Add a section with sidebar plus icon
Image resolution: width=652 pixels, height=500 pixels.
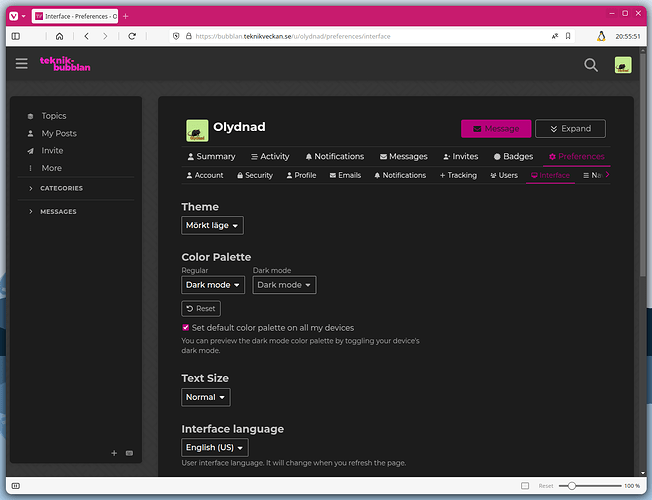(114, 453)
